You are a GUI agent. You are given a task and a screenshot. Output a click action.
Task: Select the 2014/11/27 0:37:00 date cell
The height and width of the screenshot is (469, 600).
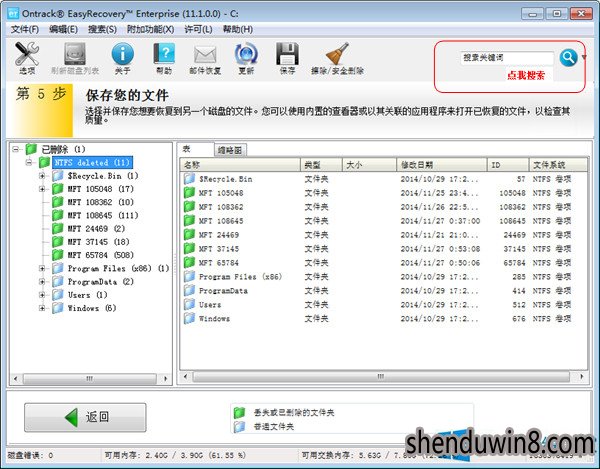pyautogui.click(x=440, y=221)
